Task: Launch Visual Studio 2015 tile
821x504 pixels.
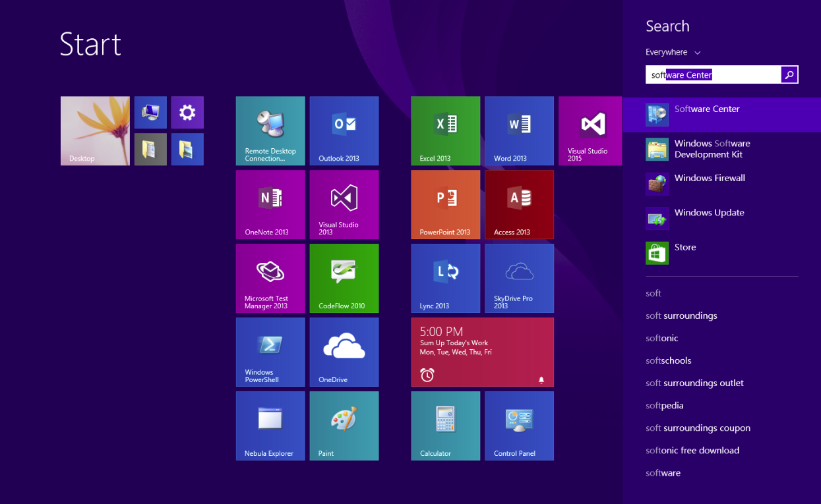Action: click(590, 131)
